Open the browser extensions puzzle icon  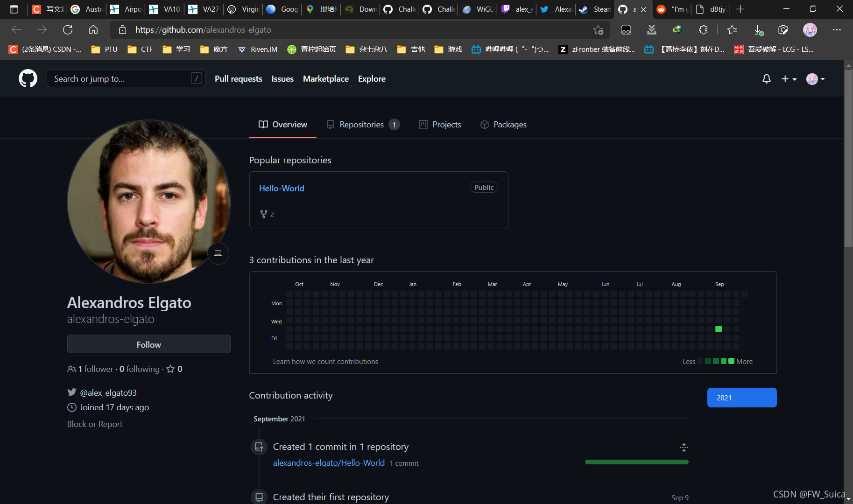[x=703, y=30]
